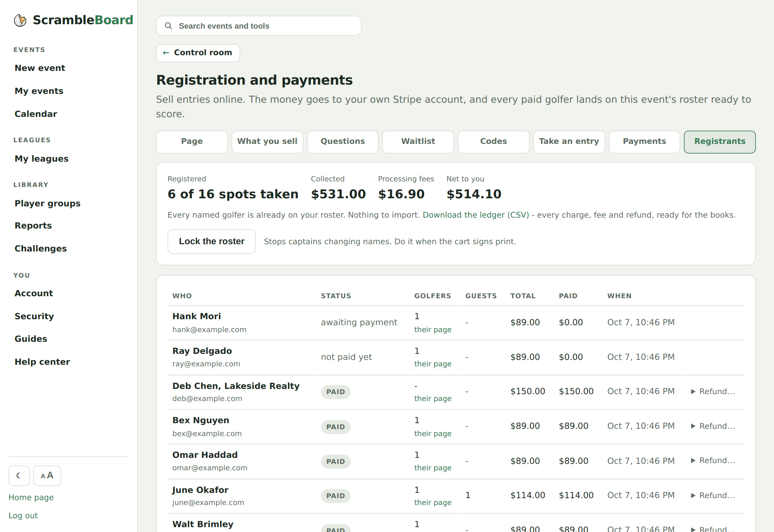Image resolution: width=774 pixels, height=532 pixels.
Task: Expand the Refund option for Omar Haddad
Action: click(x=713, y=460)
